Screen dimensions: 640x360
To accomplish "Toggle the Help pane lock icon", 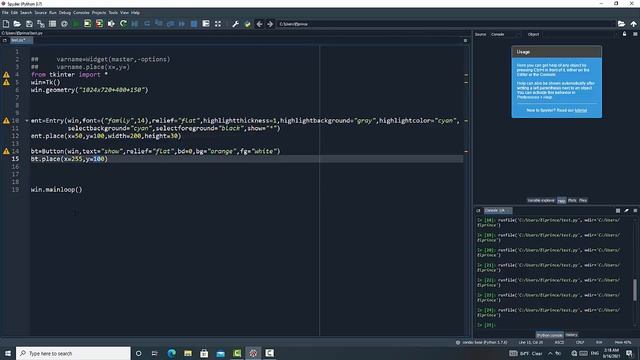I will [x=624, y=34].
